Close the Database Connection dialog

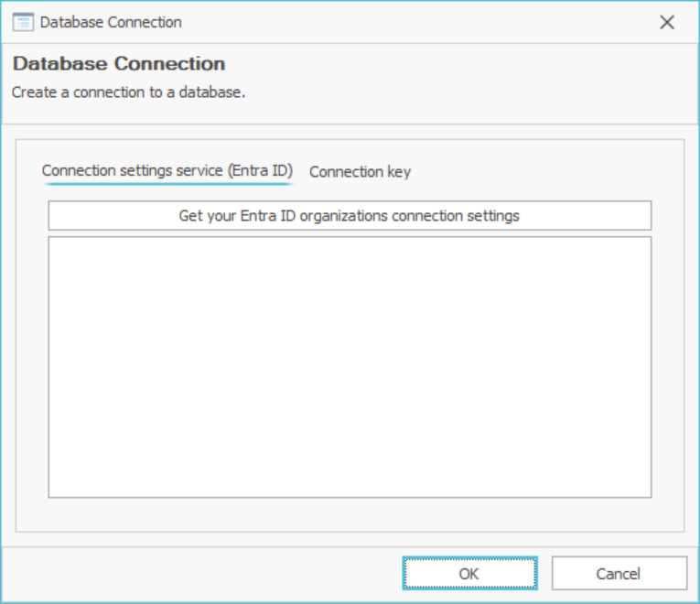point(667,22)
